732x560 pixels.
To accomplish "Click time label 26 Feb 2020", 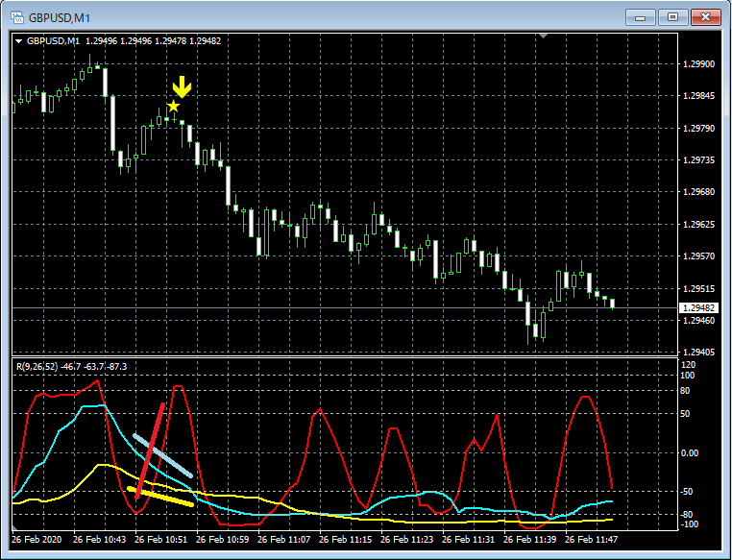I will [37, 540].
